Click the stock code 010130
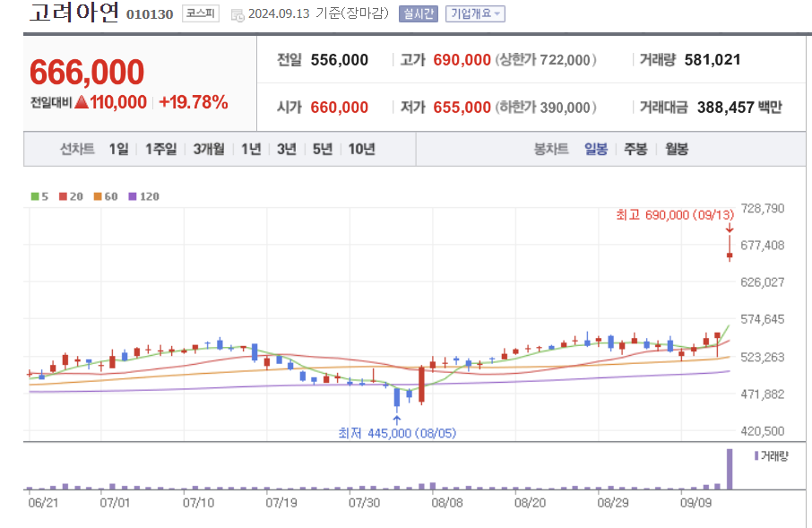Viewport: 812px width, 528px height. tap(150, 14)
